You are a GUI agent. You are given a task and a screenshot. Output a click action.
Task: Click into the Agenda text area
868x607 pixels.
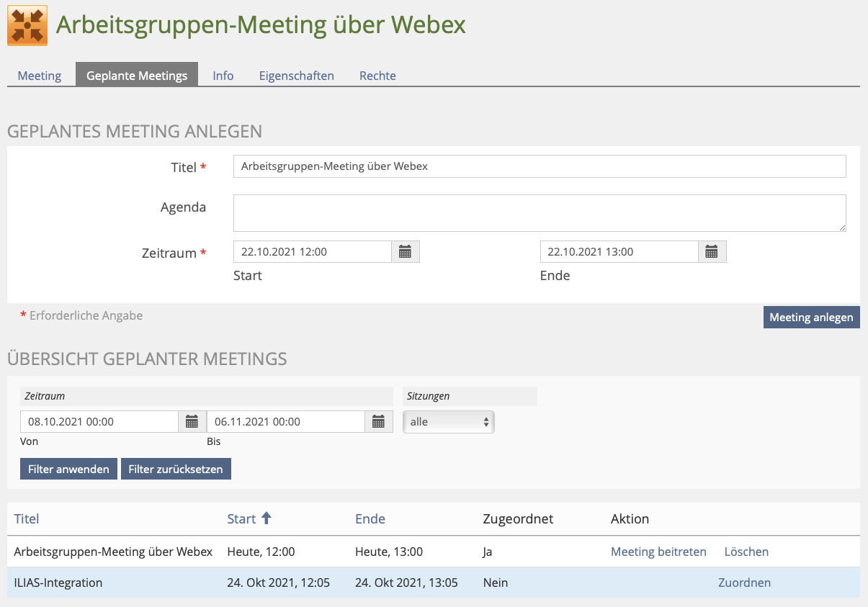click(540, 213)
